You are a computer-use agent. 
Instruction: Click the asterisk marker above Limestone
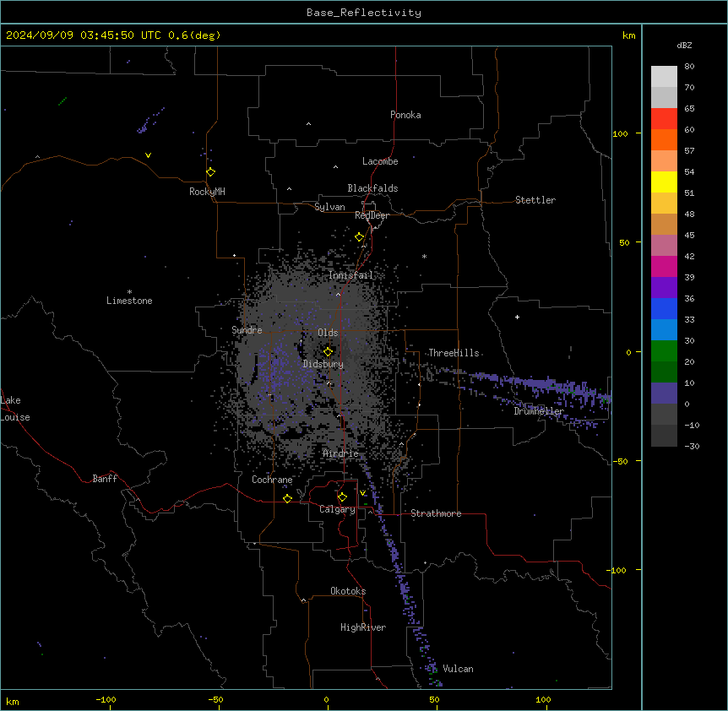click(129, 292)
